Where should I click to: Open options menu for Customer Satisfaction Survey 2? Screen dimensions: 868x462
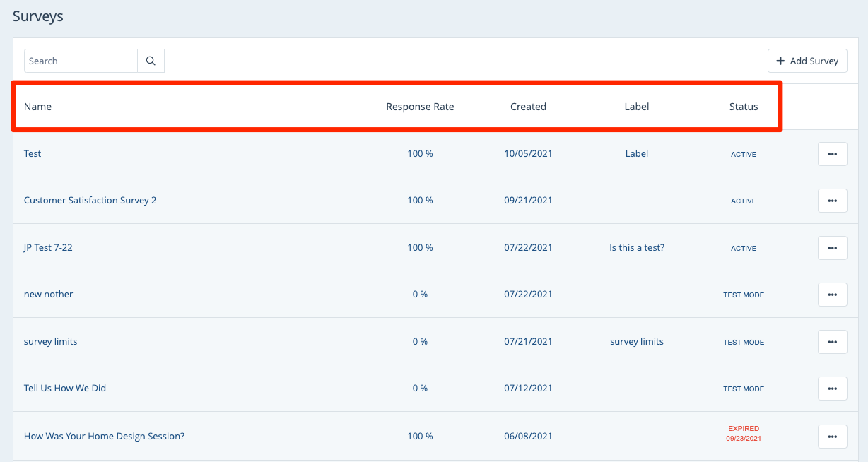click(832, 201)
